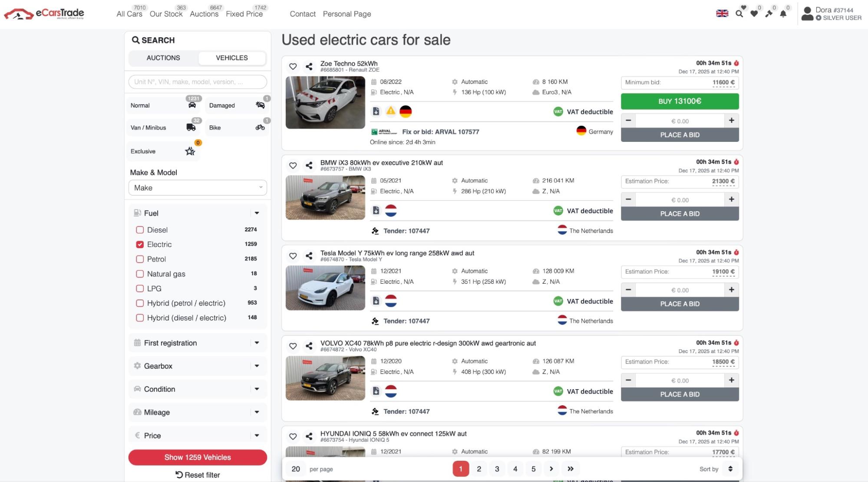This screenshot has width=868, height=482.
Task: Click the search magnifier icon in the header
Action: (739, 14)
